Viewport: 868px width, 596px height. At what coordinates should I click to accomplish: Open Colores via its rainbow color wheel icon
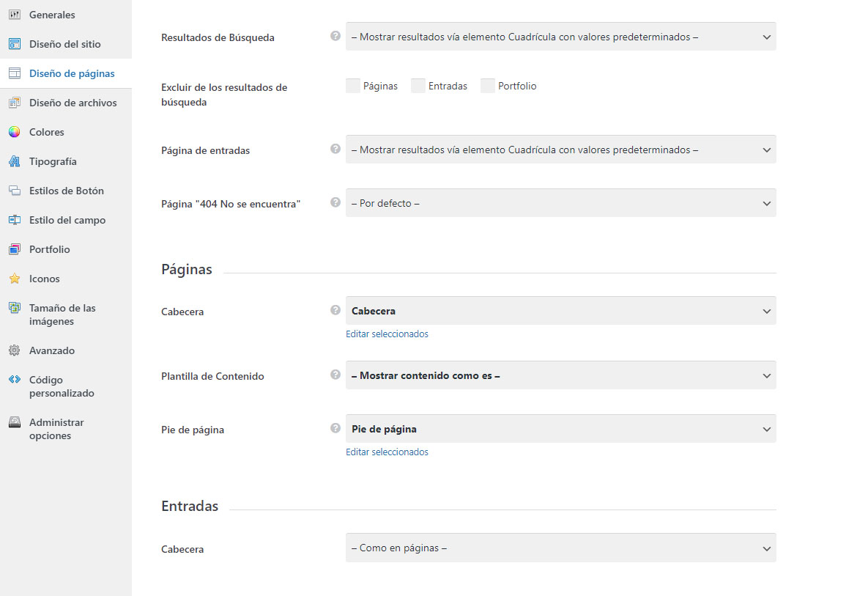[15, 132]
